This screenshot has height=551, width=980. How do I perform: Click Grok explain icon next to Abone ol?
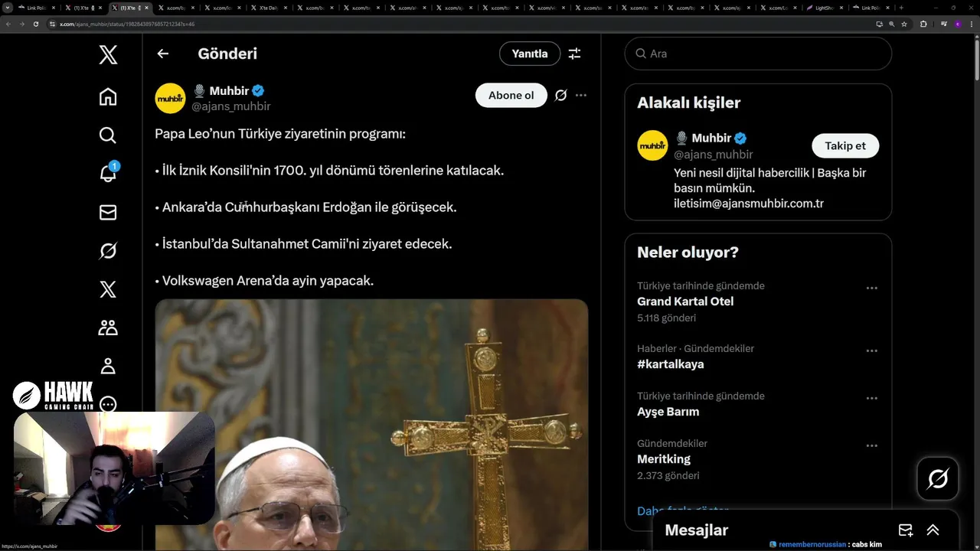[560, 96]
